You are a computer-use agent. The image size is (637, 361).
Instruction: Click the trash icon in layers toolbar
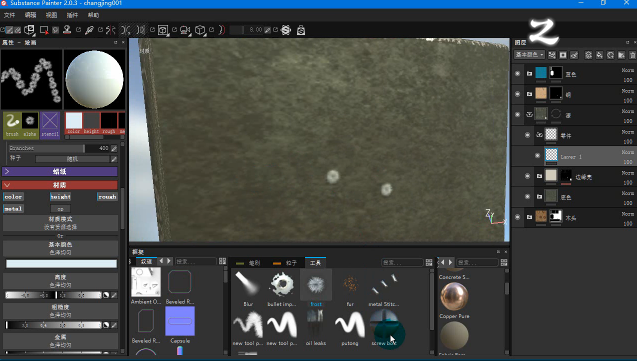tap(632, 55)
